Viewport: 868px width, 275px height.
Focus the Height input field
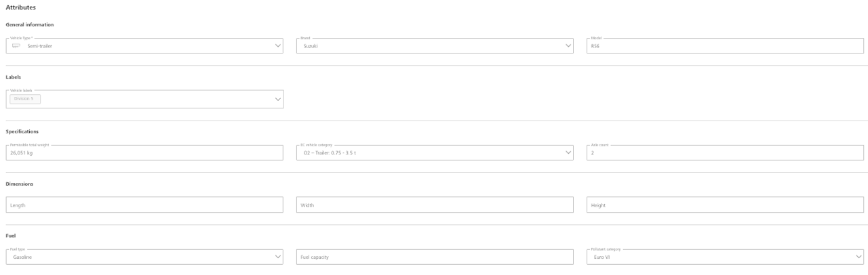[x=725, y=205]
